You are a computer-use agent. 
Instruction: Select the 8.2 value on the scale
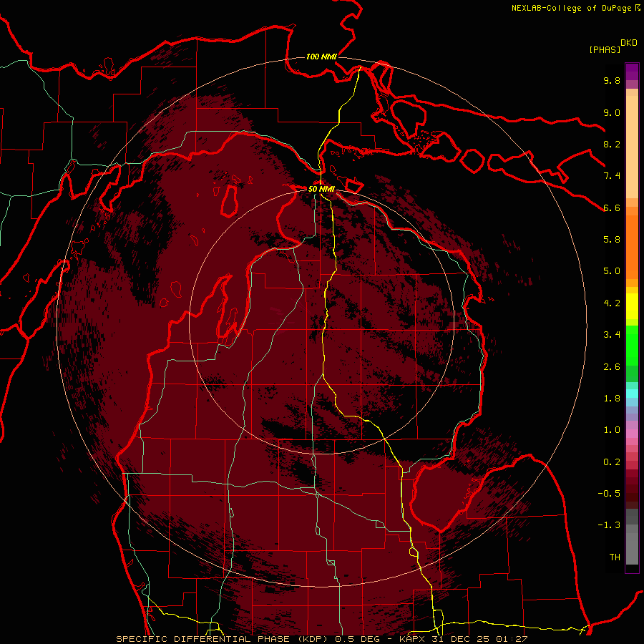[x=612, y=144]
